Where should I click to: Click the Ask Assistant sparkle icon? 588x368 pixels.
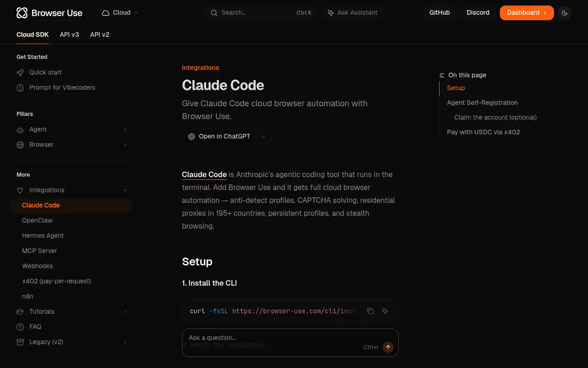click(331, 13)
